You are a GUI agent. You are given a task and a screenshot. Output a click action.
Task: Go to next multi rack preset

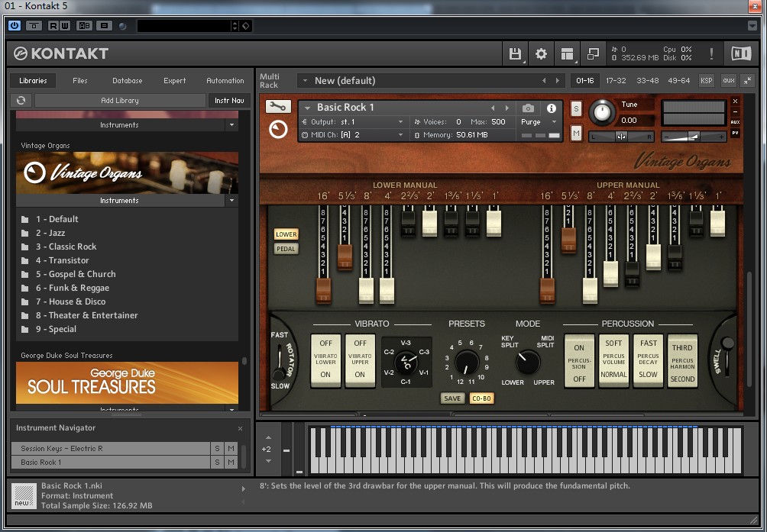pos(557,81)
